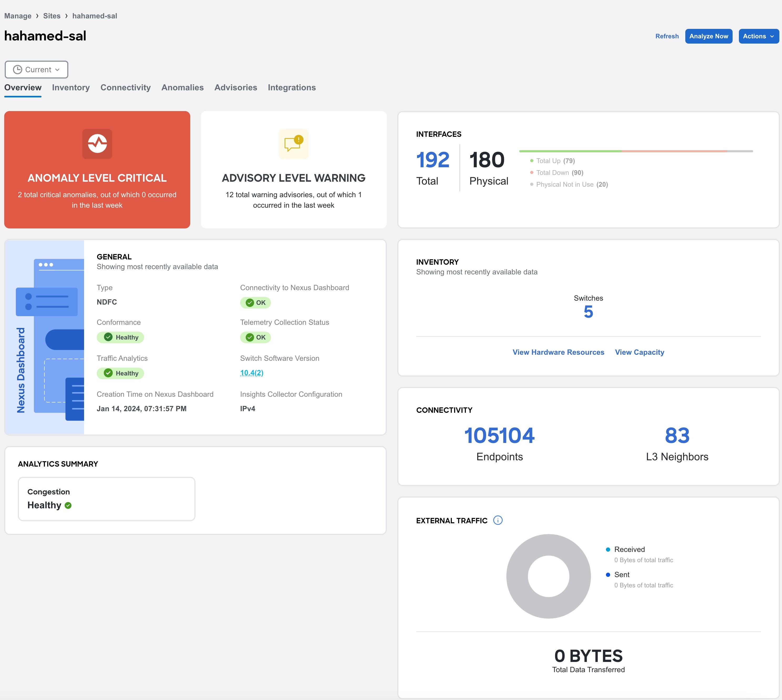Click Analyze Now button
The height and width of the screenshot is (700, 782).
[708, 35]
